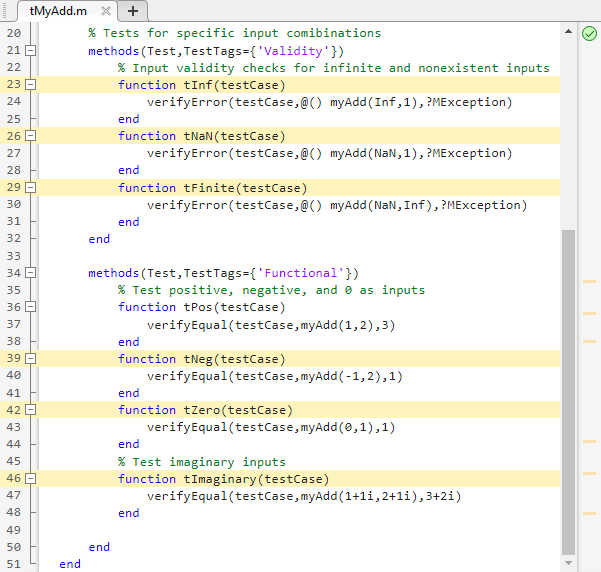Collapse the Functional methods block at line 34
This screenshot has height=572, width=601.
click(x=30, y=273)
